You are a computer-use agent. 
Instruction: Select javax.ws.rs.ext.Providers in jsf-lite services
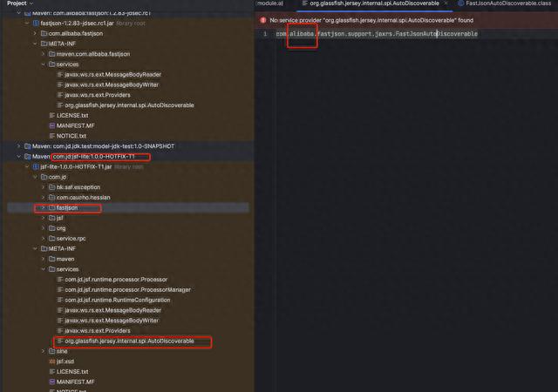(98, 331)
